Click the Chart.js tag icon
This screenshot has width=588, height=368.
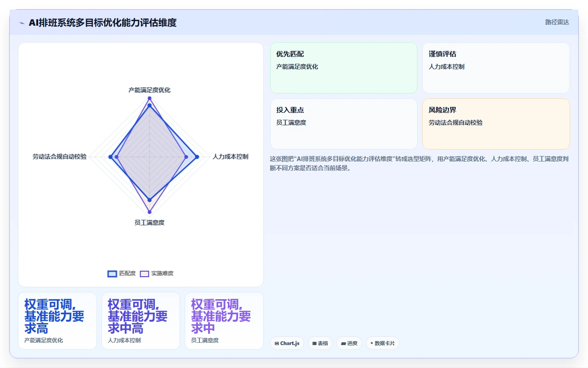click(x=277, y=343)
